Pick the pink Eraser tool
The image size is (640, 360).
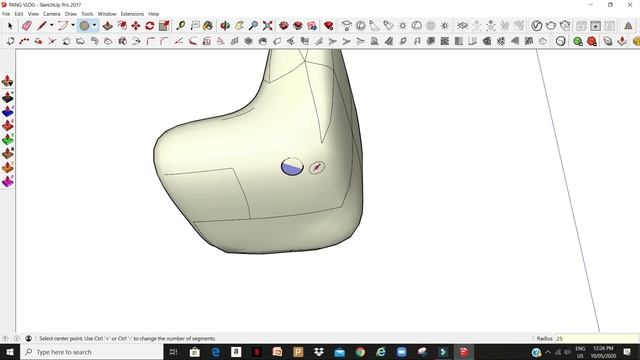[27, 26]
